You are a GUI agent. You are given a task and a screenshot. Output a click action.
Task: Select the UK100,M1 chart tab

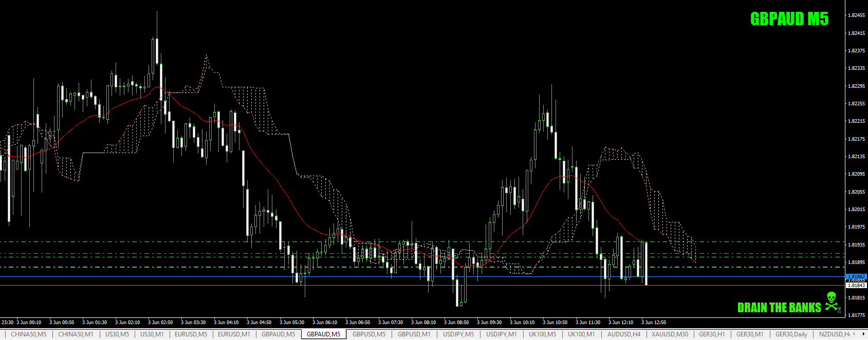(581, 334)
